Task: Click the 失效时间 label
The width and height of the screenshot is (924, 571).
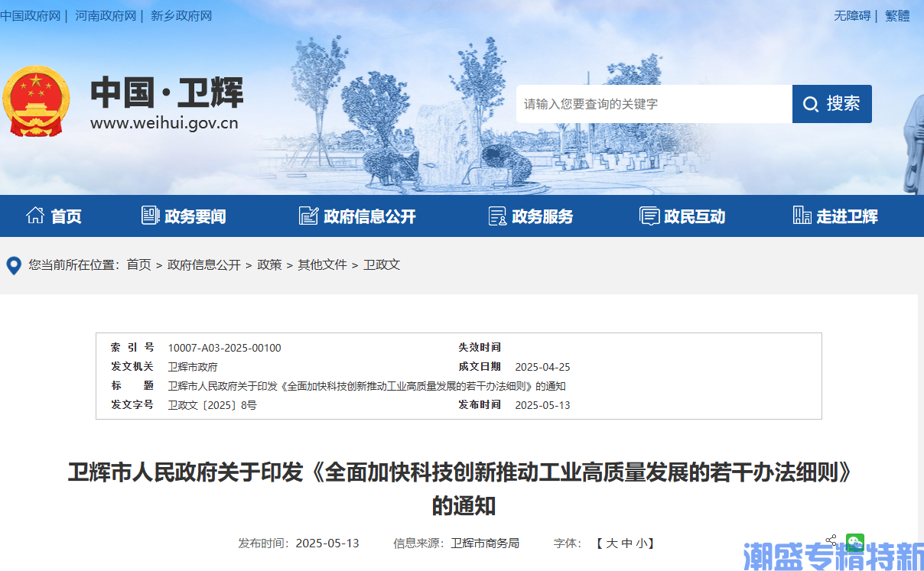Action: pos(480,348)
